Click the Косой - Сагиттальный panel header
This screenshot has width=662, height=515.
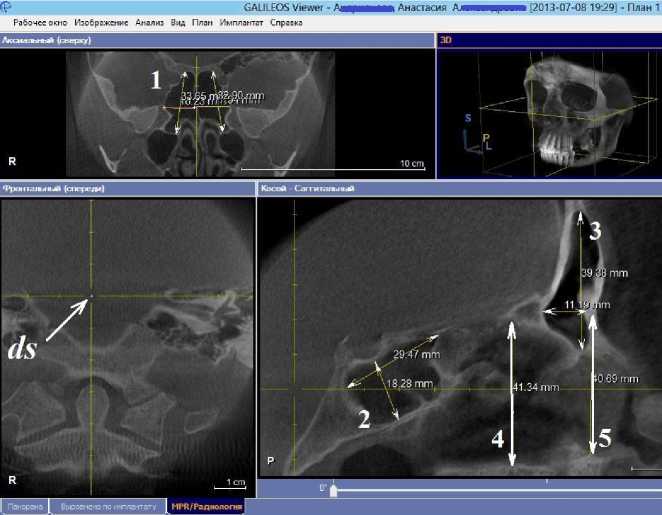click(459, 188)
